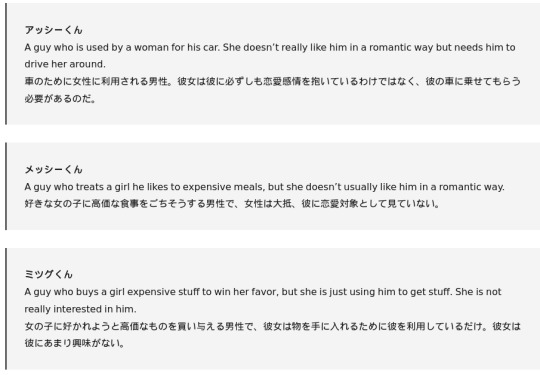Click the sentence starting 'A guy who is used'
This screenshot has width=540, height=375.
[270, 48]
